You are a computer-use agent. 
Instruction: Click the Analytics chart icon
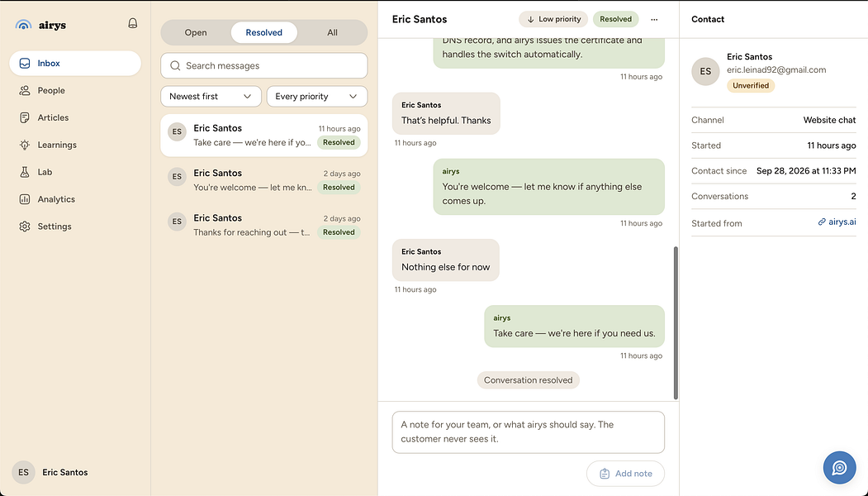(x=25, y=199)
